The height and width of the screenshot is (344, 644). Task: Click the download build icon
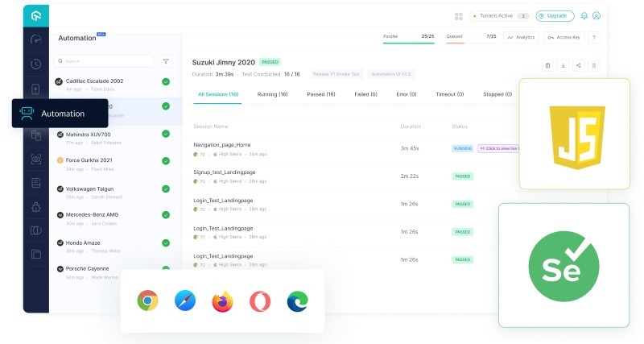click(x=563, y=65)
